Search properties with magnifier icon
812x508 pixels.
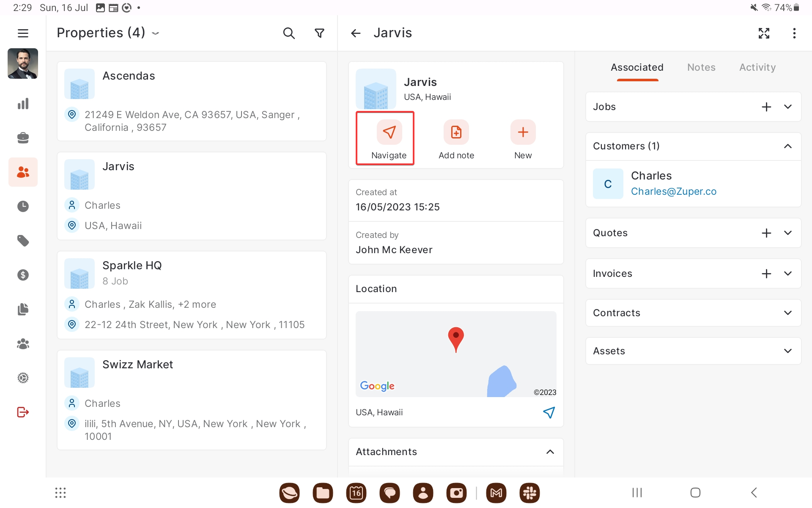pyautogui.click(x=289, y=33)
